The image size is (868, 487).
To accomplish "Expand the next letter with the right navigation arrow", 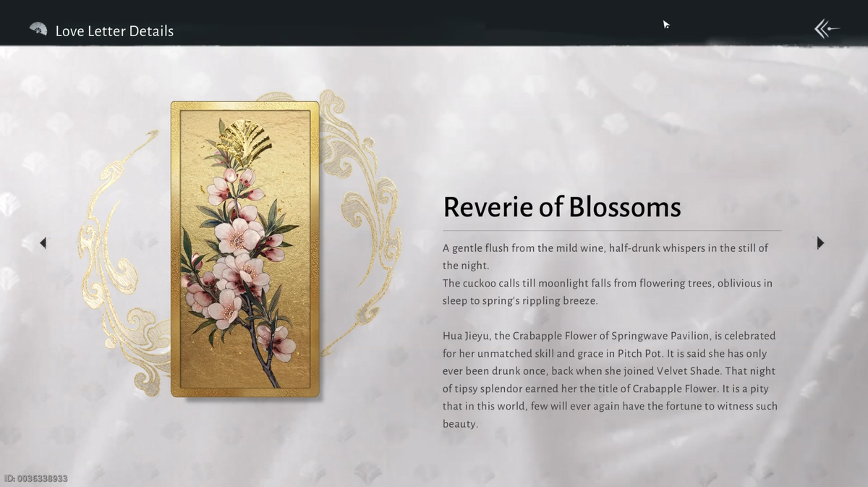I will click(x=820, y=243).
